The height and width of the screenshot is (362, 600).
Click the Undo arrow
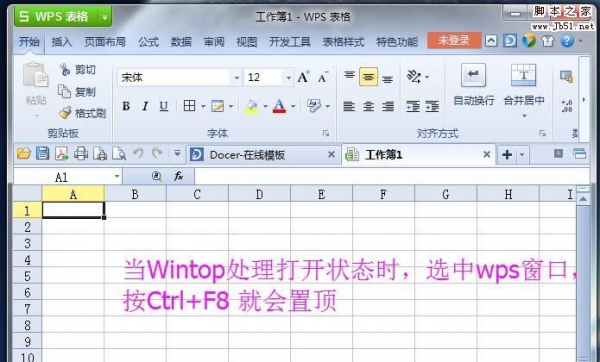(138, 153)
